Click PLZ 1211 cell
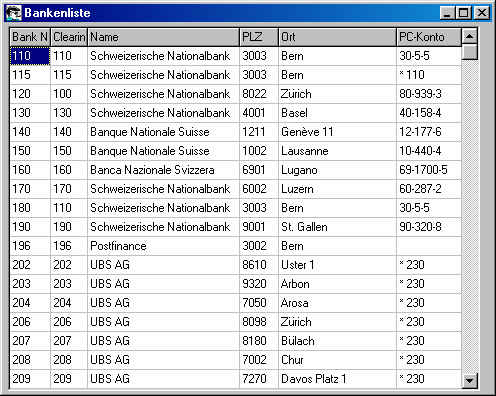This screenshot has height=396, width=496. point(259,132)
